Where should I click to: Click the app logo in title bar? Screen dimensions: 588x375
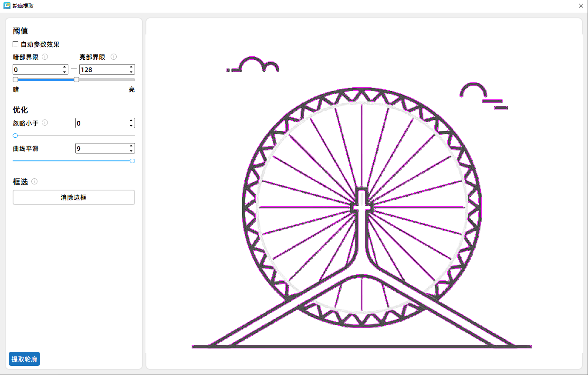7,6
